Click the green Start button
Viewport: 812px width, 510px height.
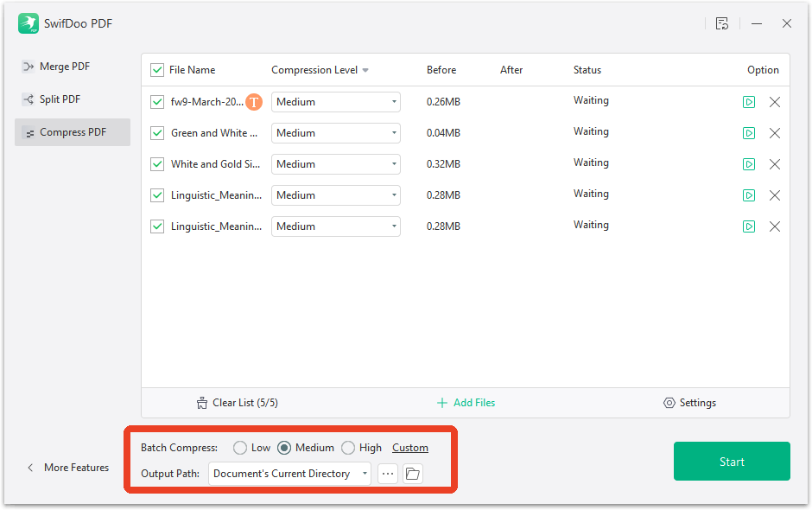point(732,462)
